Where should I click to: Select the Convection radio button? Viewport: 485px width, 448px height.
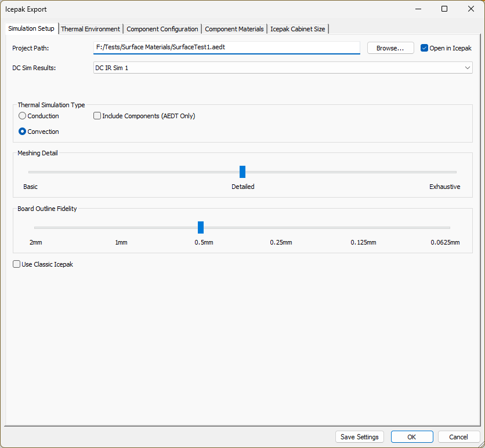pos(22,132)
